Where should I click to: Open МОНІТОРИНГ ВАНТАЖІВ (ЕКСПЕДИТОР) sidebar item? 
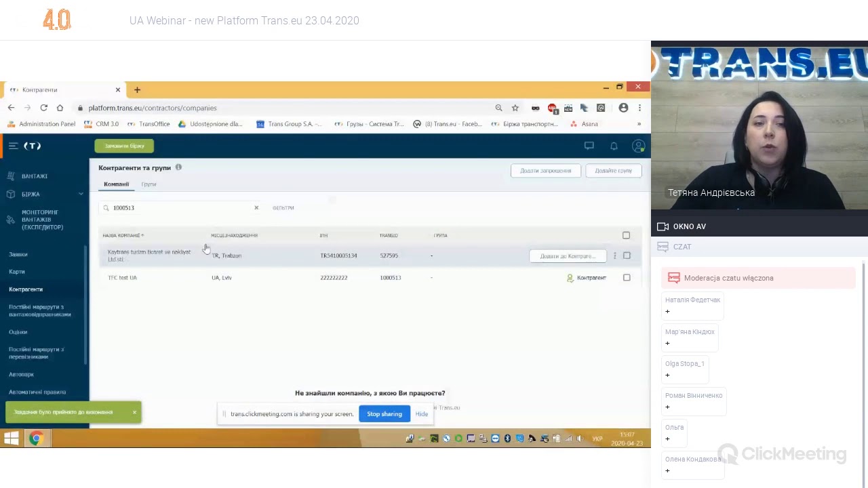tap(42, 220)
